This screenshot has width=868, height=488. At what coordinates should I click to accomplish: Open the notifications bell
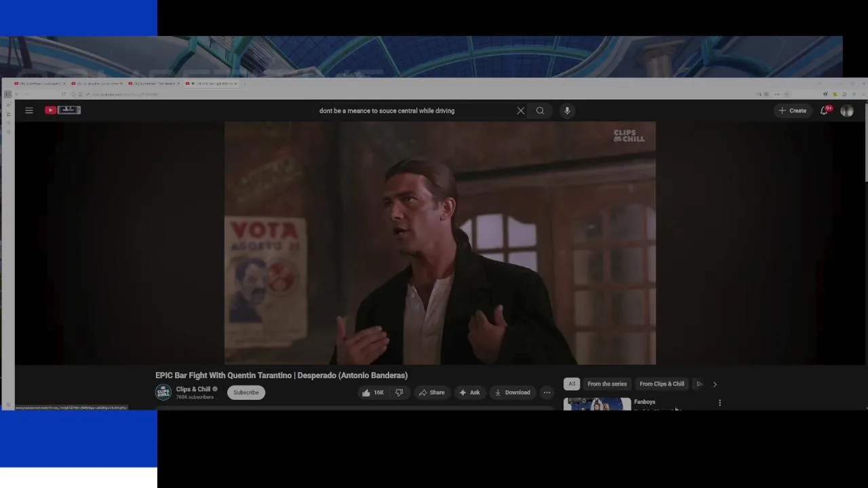pos(824,110)
